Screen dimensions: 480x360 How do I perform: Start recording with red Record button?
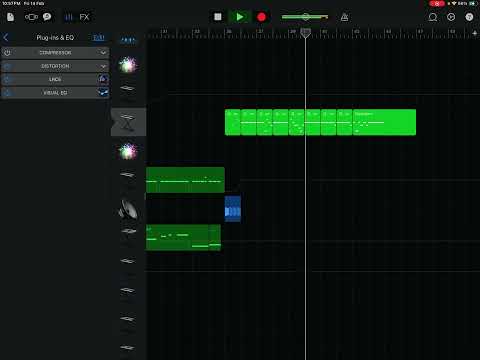[261, 17]
